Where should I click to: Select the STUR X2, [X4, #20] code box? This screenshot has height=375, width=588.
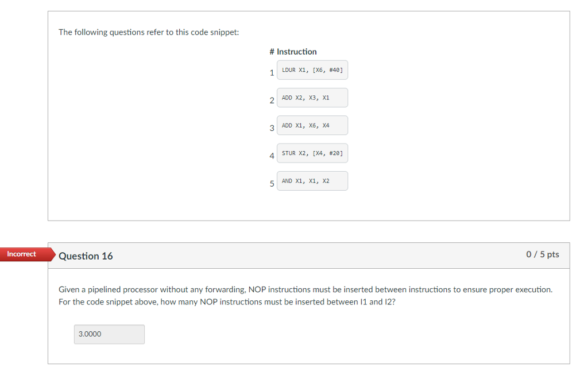[312, 153]
